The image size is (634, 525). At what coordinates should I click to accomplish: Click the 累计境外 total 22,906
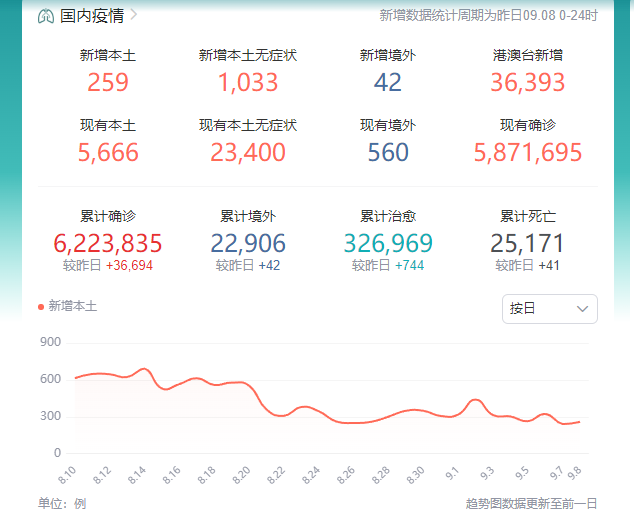248,243
